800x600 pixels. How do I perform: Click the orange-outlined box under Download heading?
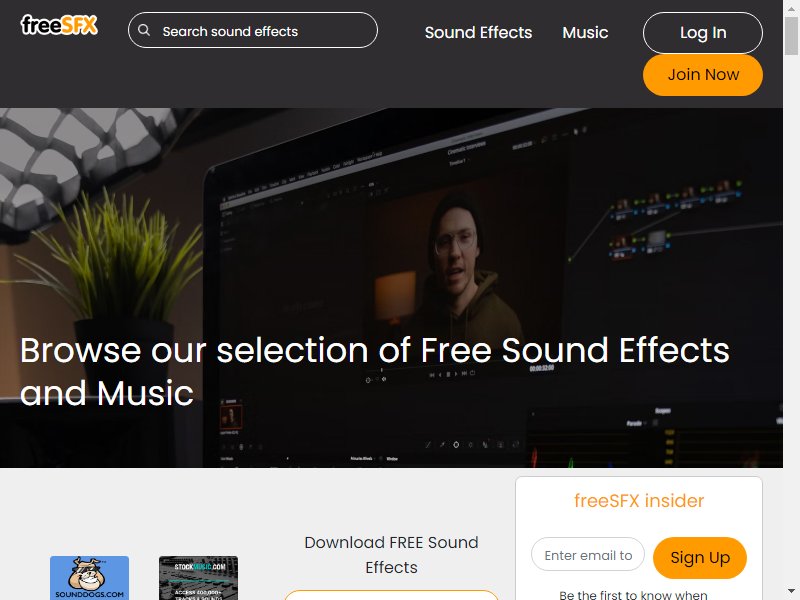point(391,595)
